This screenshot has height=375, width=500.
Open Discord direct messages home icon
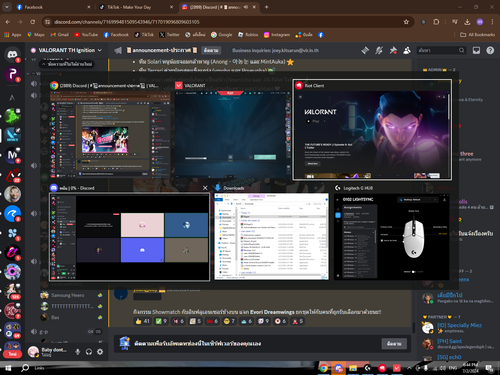tap(12, 54)
